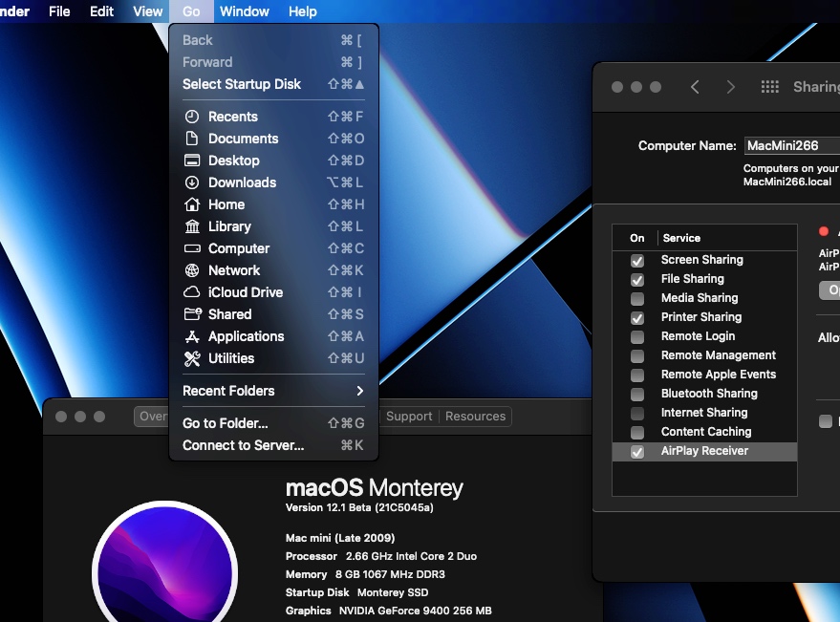Uncheck File Sharing service
This screenshot has height=622, width=840.
coord(637,280)
